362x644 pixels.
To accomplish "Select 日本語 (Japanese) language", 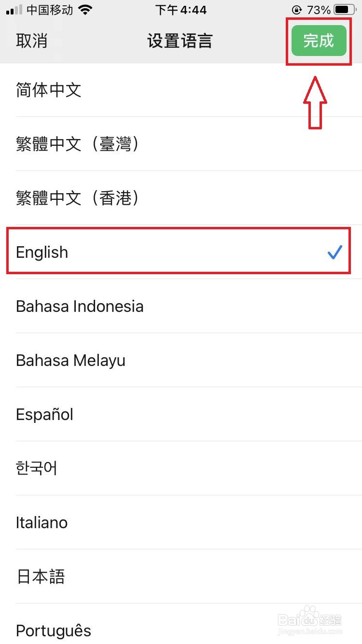I will (41, 576).
